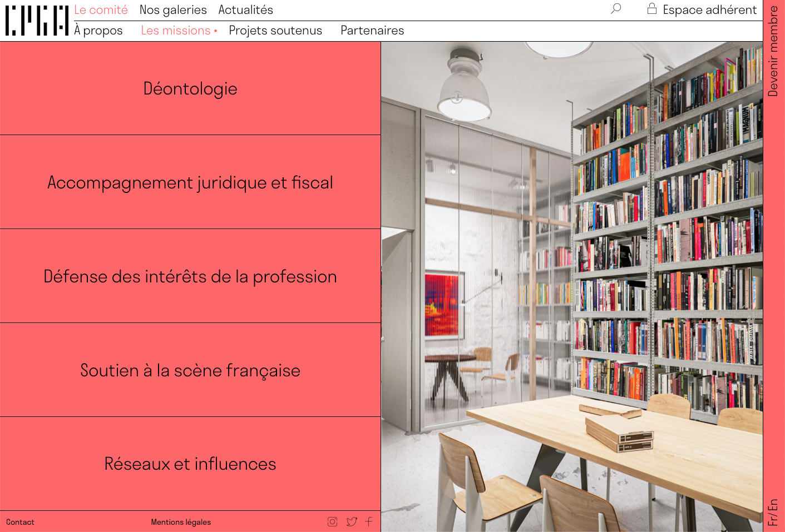The image size is (785, 532).
Task: Open the Contact link in the footer
Action: pos(20,522)
